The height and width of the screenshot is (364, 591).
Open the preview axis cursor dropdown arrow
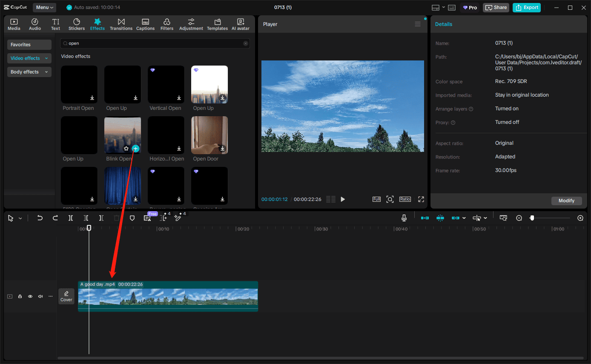tap(485, 218)
